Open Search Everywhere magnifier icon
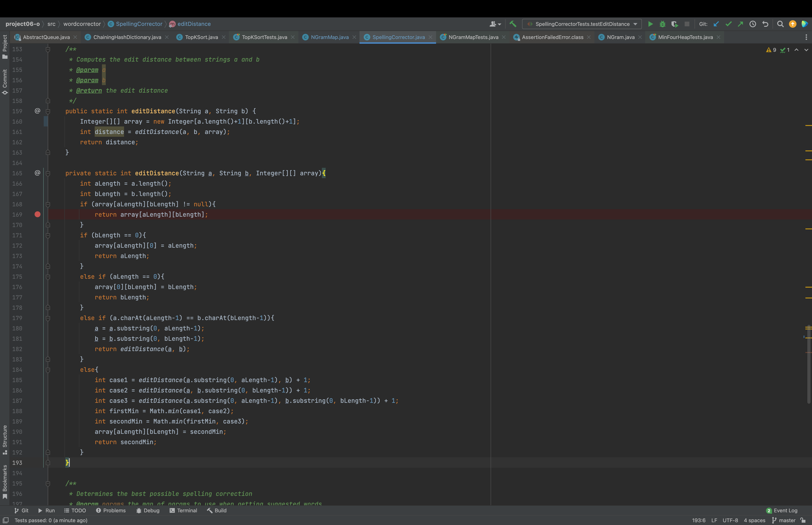Image resolution: width=812 pixels, height=525 pixels. 780,24
